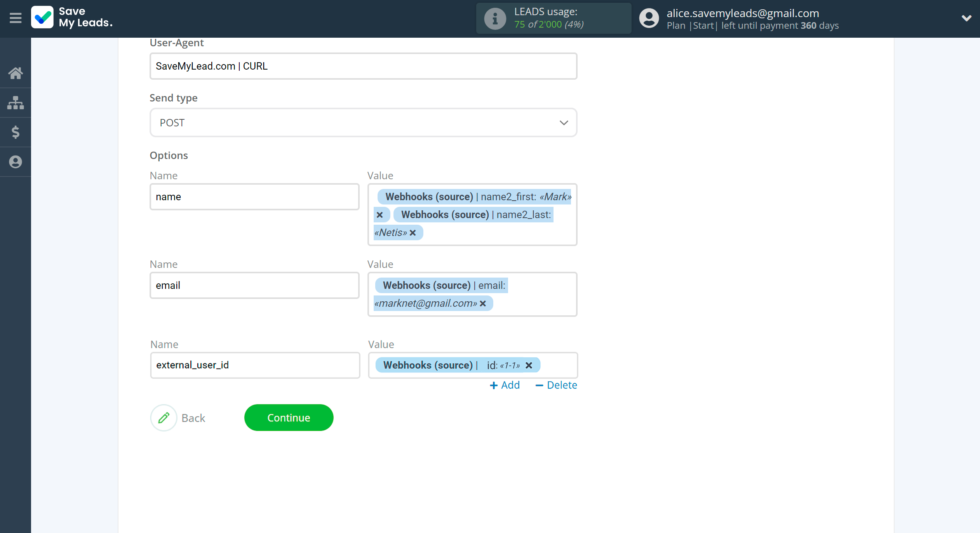
Task: Click the Plan Start payment days text
Action: pos(752,26)
